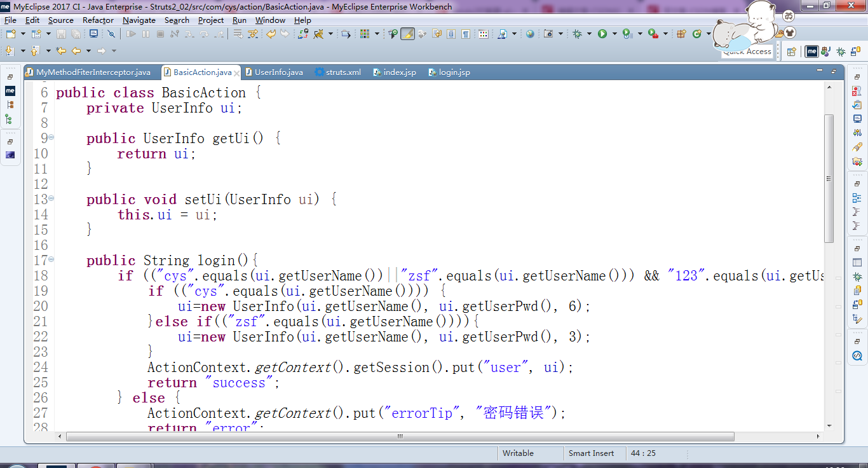Collapse the login method at line 17
Viewport: 868px width, 468px height.
tap(51, 259)
